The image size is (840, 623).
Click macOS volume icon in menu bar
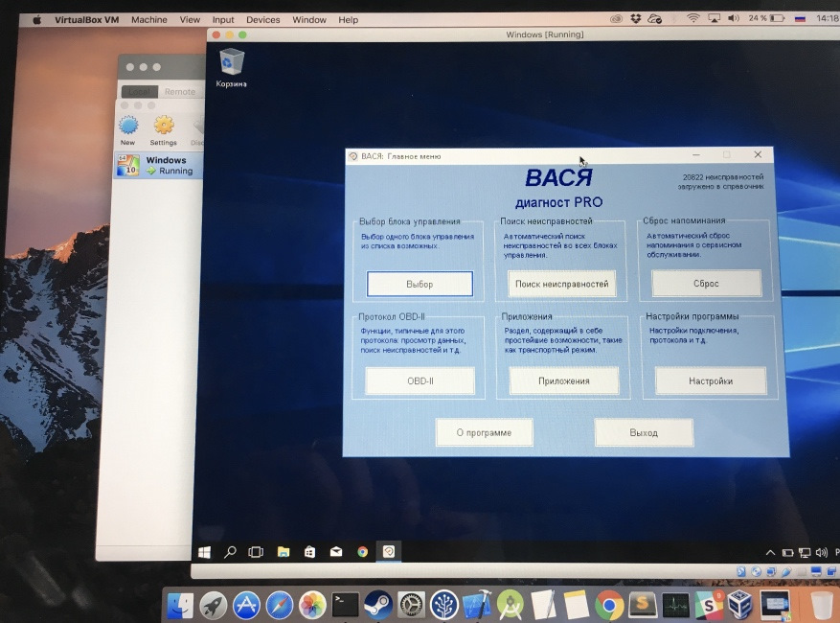pyautogui.click(x=734, y=18)
